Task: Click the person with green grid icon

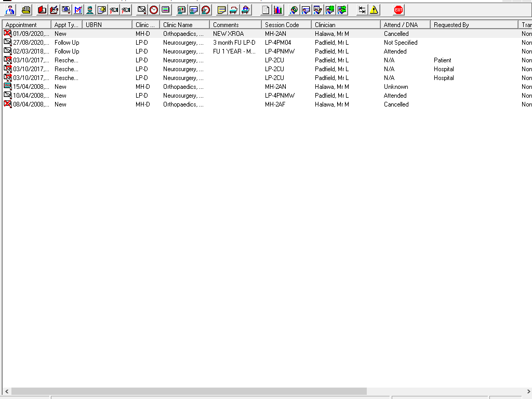Action: [330, 10]
